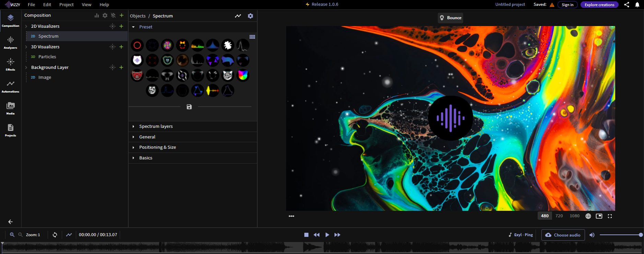Click the bar chart icon in Composition header
The height and width of the screenshot is (254, 644).
(97, 15)
